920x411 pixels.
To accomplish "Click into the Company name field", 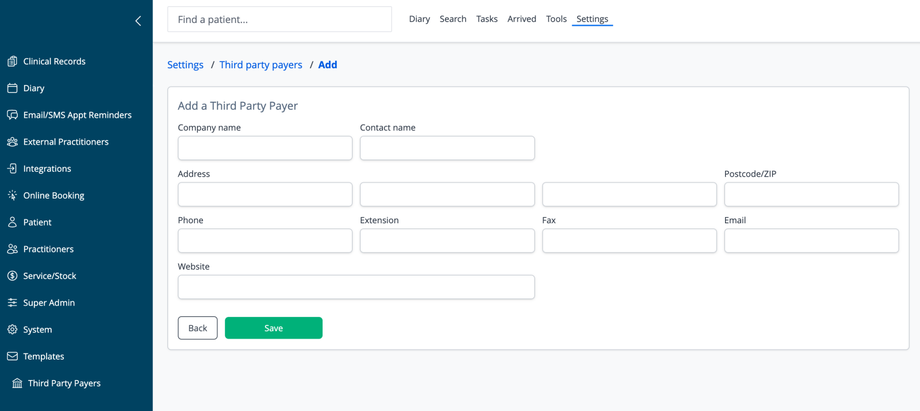I will click(265, 148).
